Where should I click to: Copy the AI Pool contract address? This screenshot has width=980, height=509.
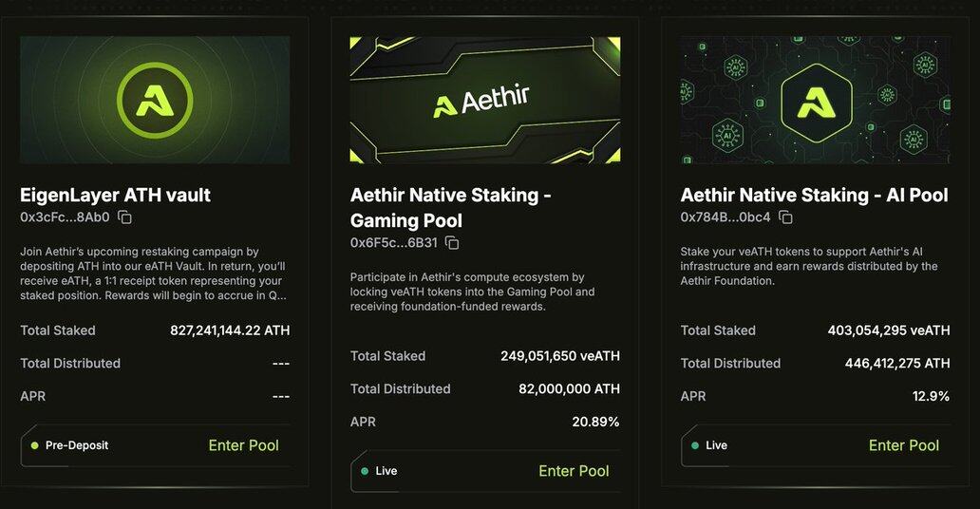(x=785, y=217)
